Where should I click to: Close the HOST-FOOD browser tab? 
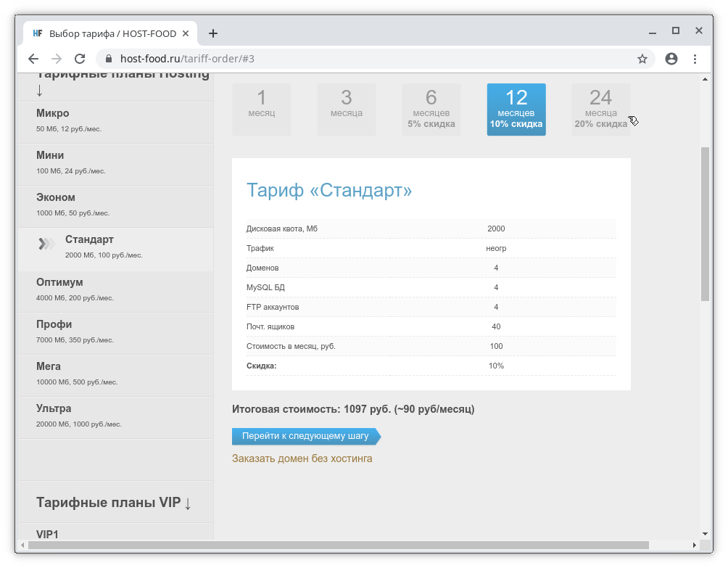[187, 33]
